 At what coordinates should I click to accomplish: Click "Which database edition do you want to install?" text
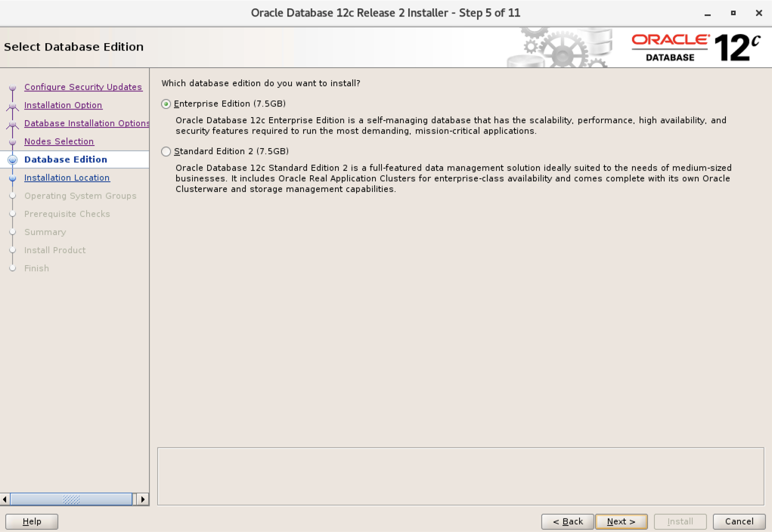coord(261,84)
